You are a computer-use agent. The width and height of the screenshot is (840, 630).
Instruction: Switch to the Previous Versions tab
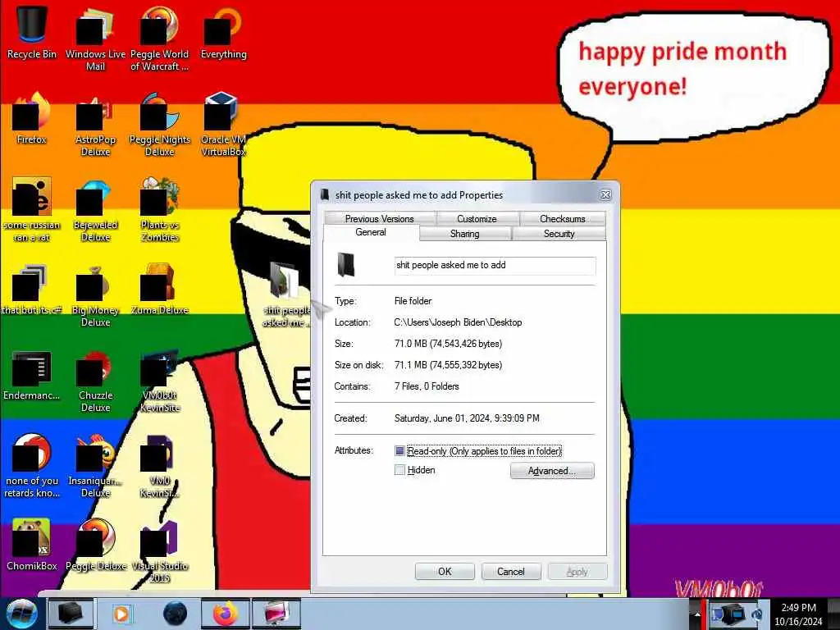[x=379, y=218]
